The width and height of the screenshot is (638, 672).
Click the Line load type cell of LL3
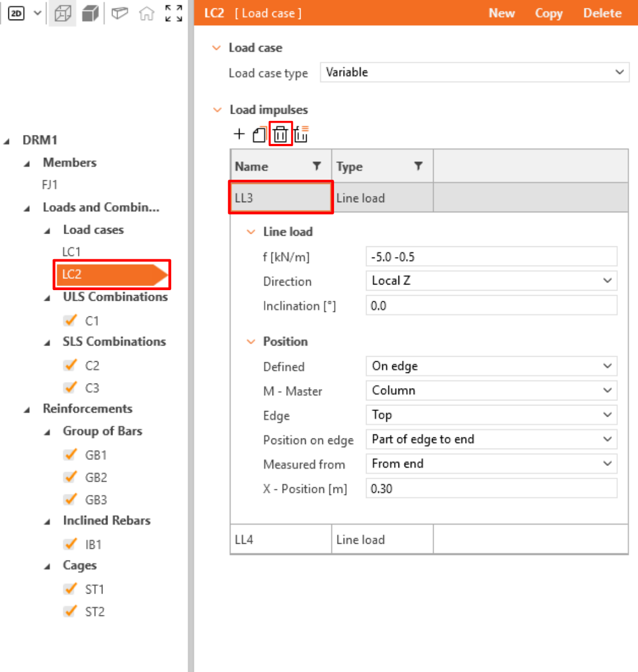coord(382,198)
